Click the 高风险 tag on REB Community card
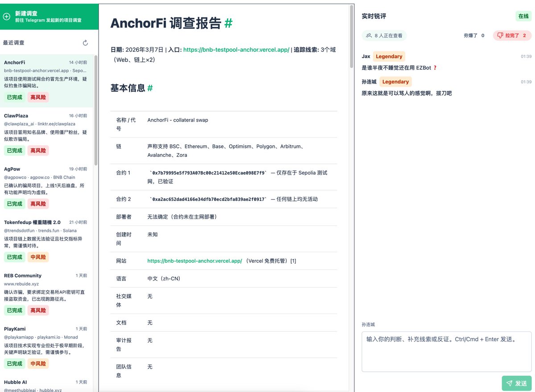The image size is (535, 392). pyautogui.click(x=38, y=310)
